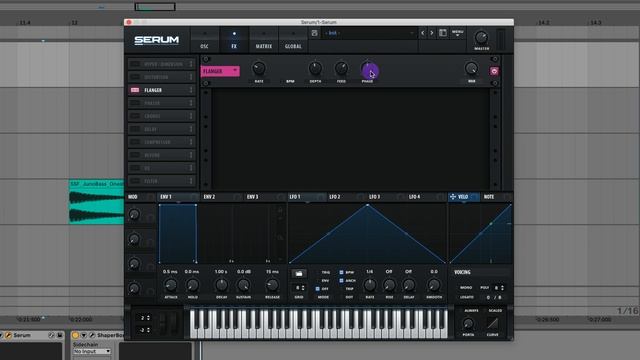This screenshot has width=640, height=360.
Task: Select the LFO OFF mode checkbox
Action: pyautogui.click(x=318, y=289)
